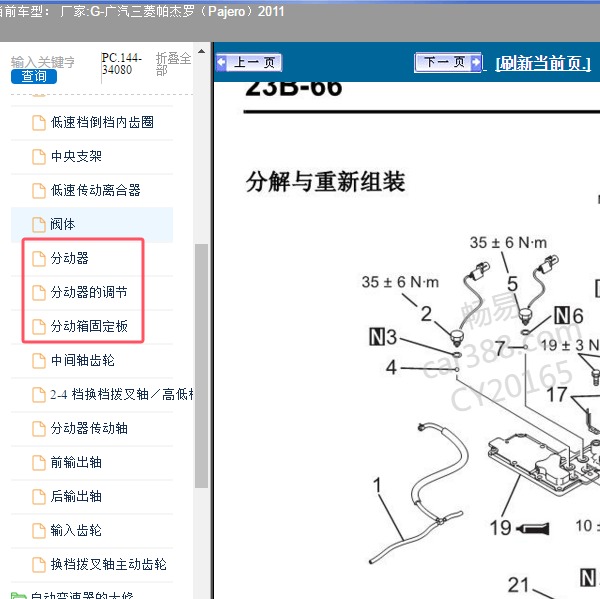Click the 查询 search button

tap(34, 76)
